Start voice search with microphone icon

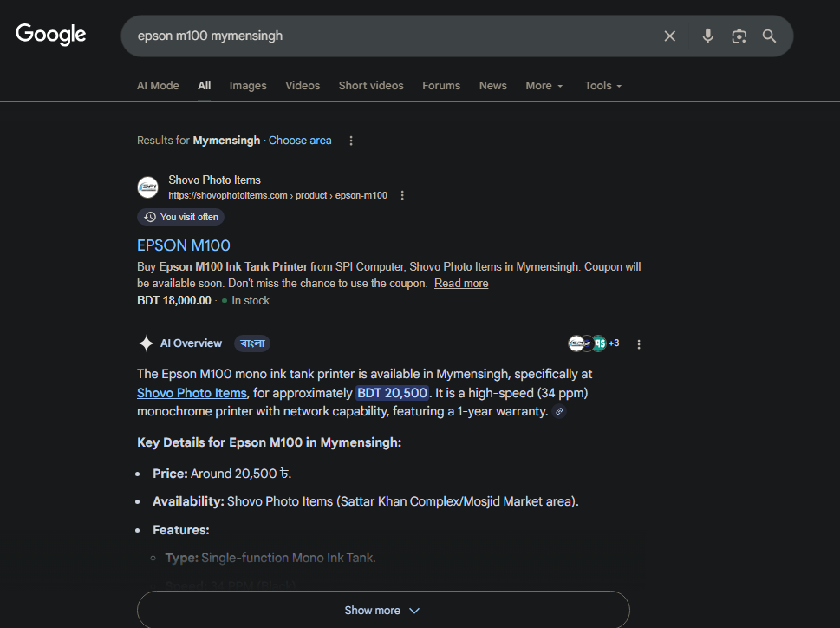click(x=708, y=36)
